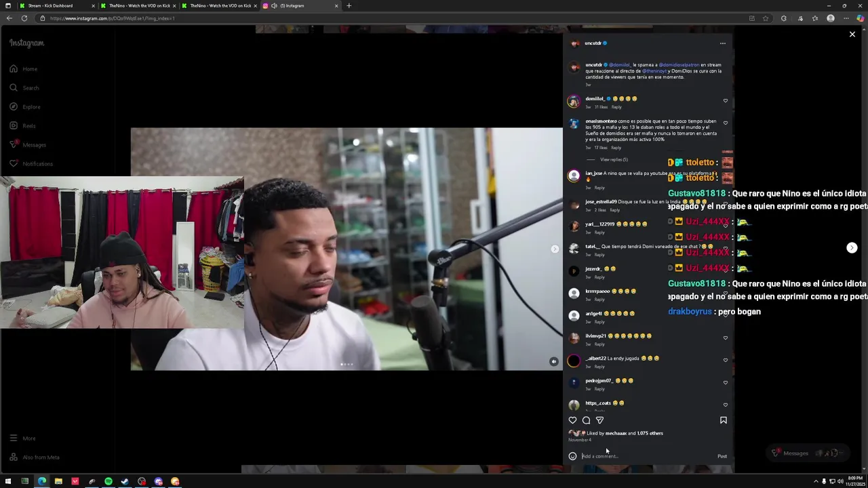This screenshot has height=488, width=868.
Task: Save the post with bookmark icon
Action: pos(723,420)
